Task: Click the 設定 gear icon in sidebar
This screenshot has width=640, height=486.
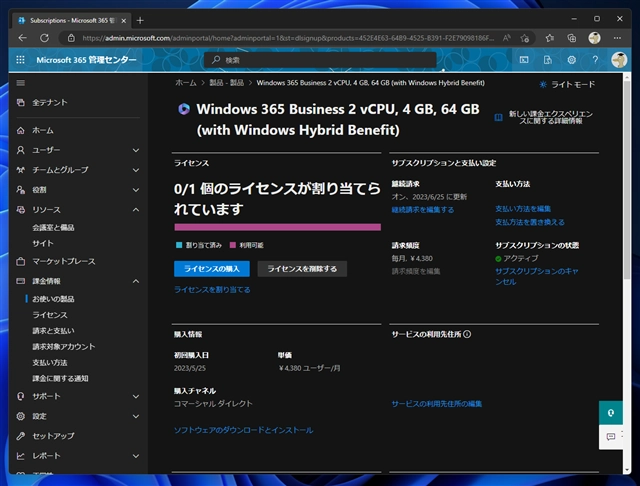Action: pyautogui.click(x=20, y=416)
